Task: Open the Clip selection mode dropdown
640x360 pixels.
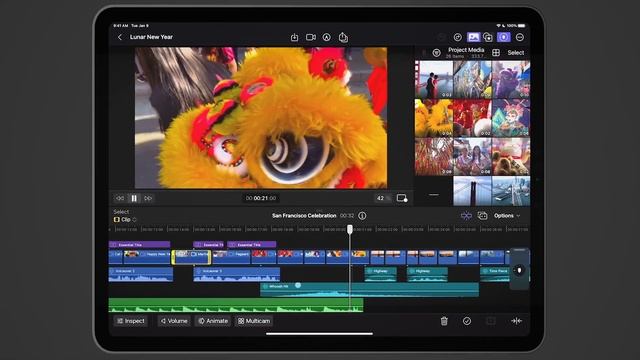Action: click(x=125, y=220)
